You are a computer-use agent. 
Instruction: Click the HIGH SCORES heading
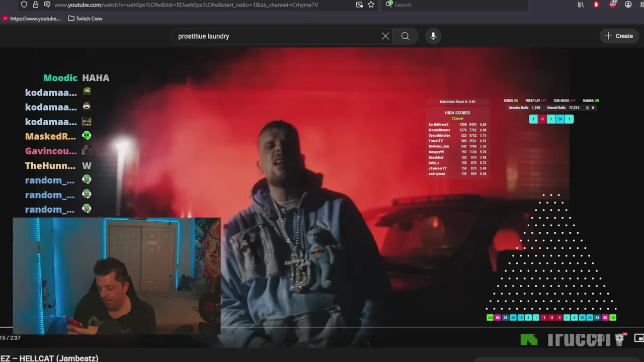click(x=457, y=113)
